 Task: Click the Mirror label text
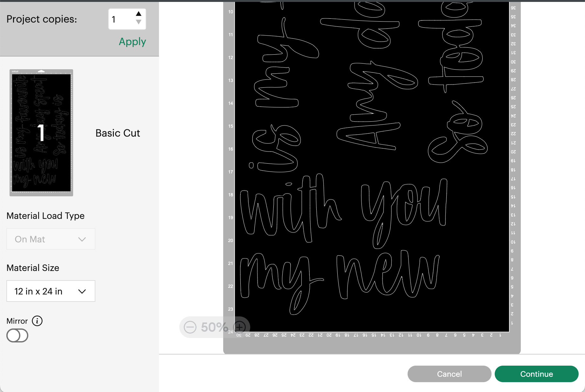point(17,321)
